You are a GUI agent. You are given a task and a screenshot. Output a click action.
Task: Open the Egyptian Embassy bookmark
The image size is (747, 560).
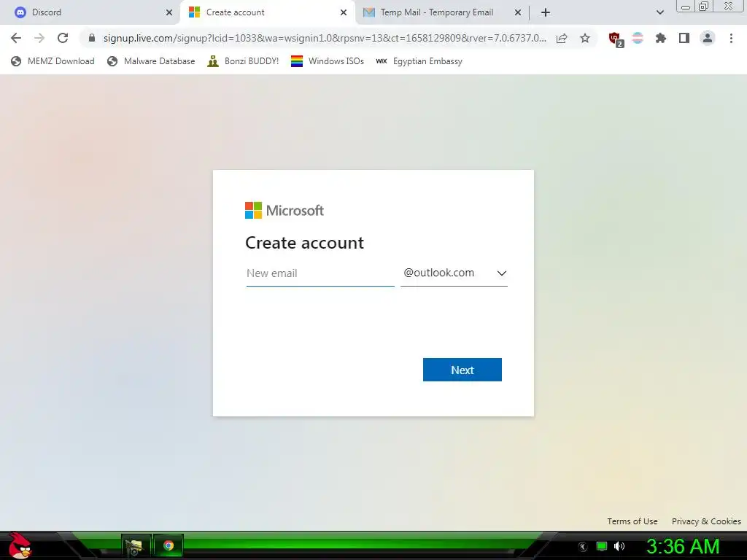[x=419, y=61]
